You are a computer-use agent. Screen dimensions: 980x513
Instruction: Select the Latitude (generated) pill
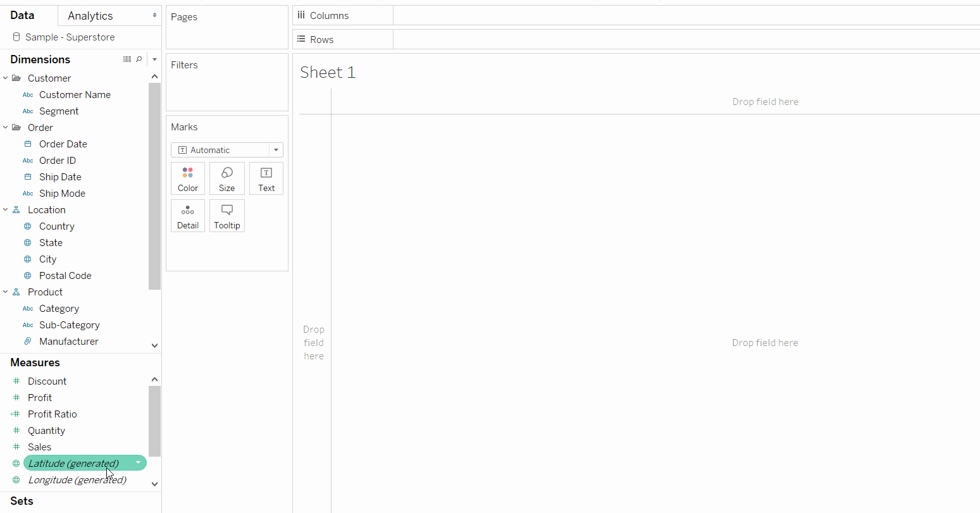85,463
